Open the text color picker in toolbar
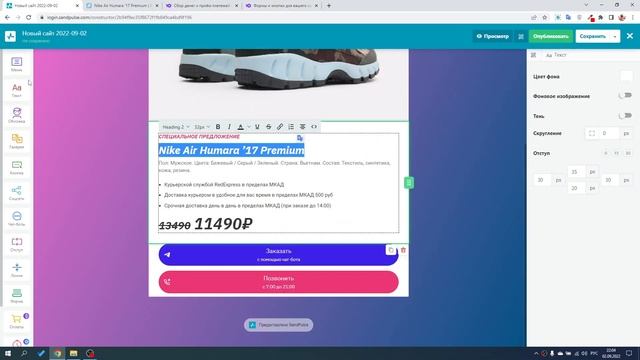This screenshot has width=640, height=360. click(241, 127)
